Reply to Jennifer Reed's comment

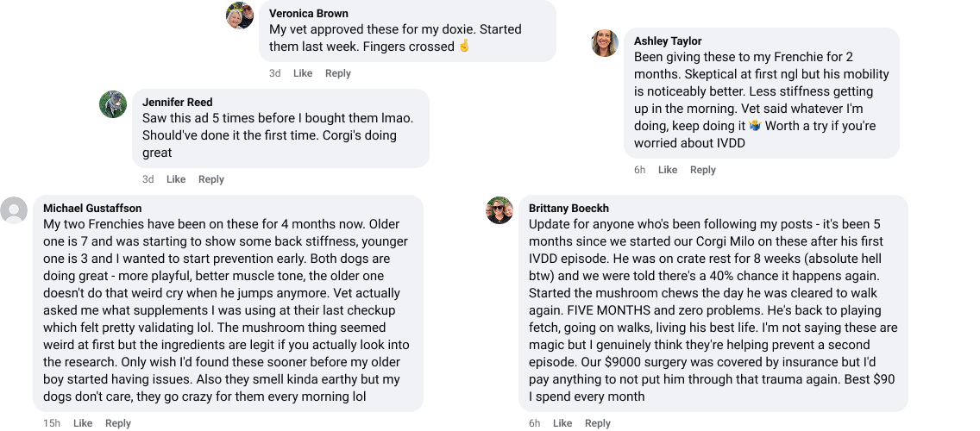(210, 179)
